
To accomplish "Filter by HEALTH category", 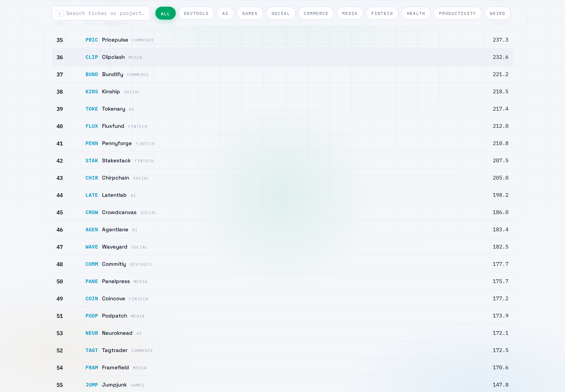I will [416, 13].
